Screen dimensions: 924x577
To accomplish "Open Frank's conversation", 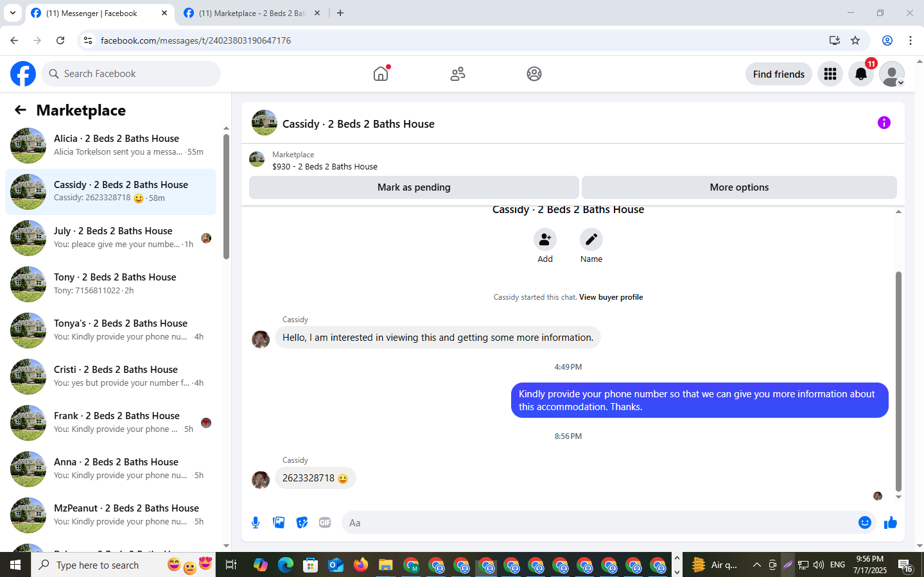I will click(x=110, y=423).
